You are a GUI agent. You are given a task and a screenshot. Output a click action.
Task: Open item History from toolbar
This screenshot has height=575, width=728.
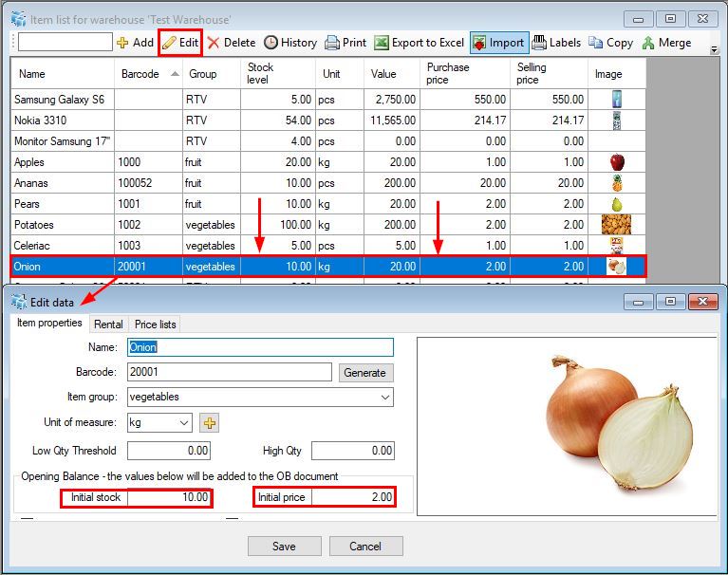[290, 43]
